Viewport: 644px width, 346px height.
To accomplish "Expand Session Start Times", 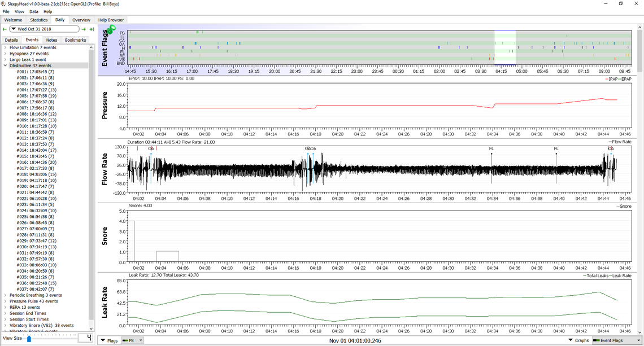I will pyautogui.click(x=5, y=319).
